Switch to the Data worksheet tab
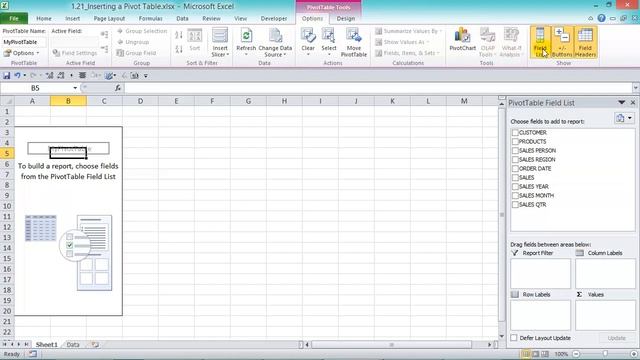The width and height of the screenshot is (640, 360). (x=73, y=344)
